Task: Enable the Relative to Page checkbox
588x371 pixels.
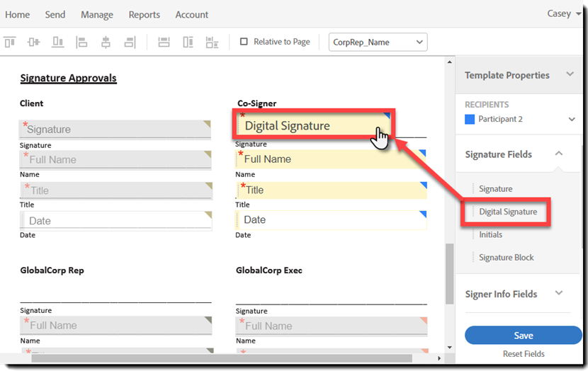Action: (x=244, y=42)
